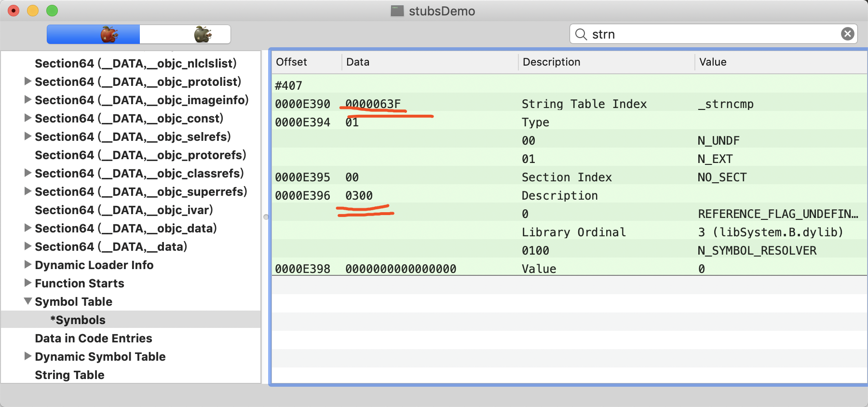Click the magnifier icon in search field
868x407 pixels.
(x=581, y=34)
